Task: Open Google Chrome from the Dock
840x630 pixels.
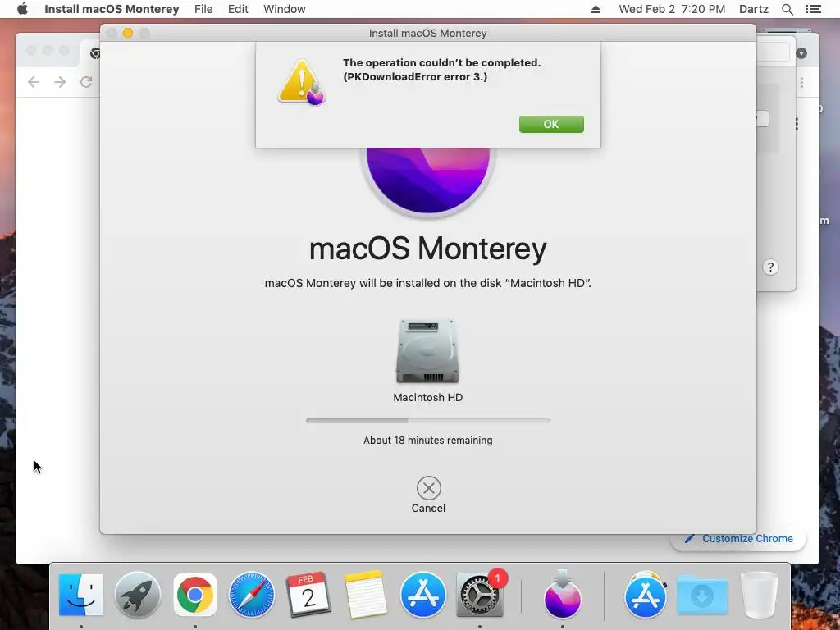Action: click(195, 594)
